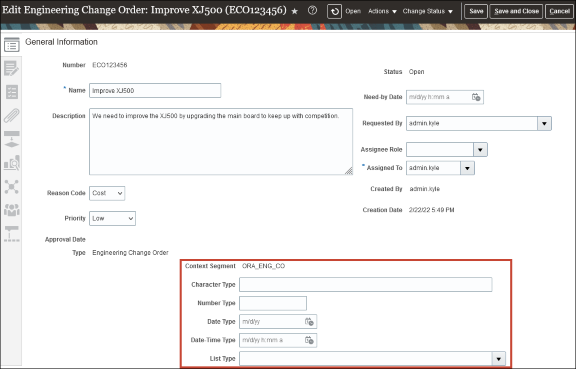The image size is (576, 369).
Task: Open the Date Type calendar picker
Action: (309, 322)
